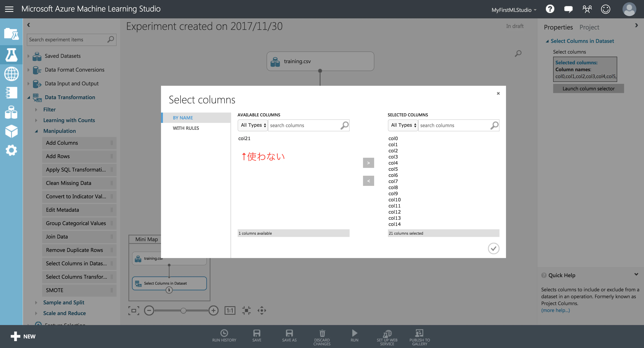Collapse the Manipulation subcategory
Screen dimensions: 644x348
36,131
